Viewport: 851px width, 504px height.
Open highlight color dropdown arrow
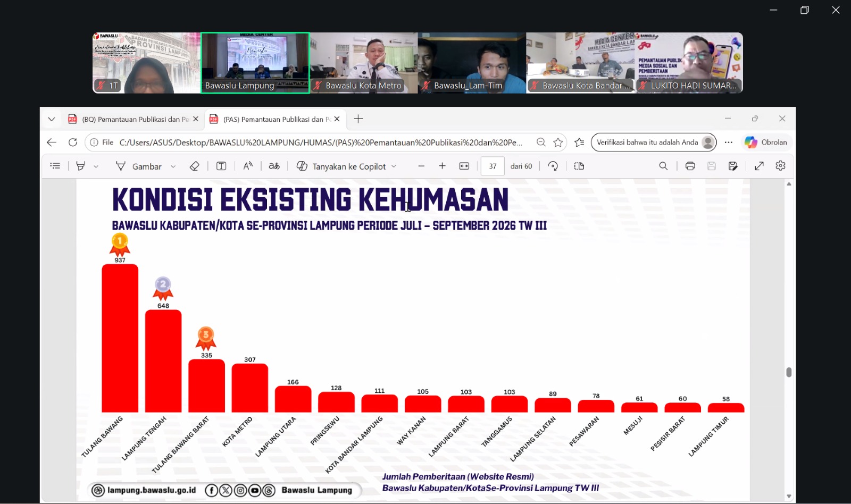[96, 166]
